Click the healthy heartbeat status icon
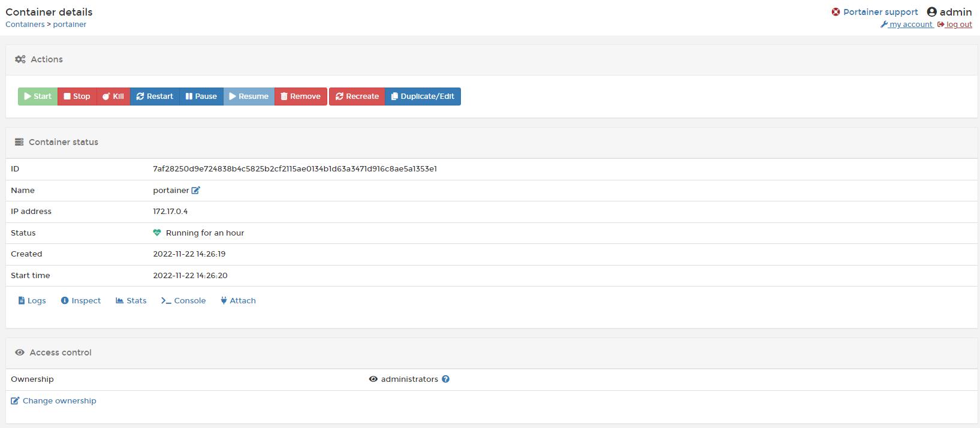The height and width of the screenshot is (428, 980). [x=157, y=233]
